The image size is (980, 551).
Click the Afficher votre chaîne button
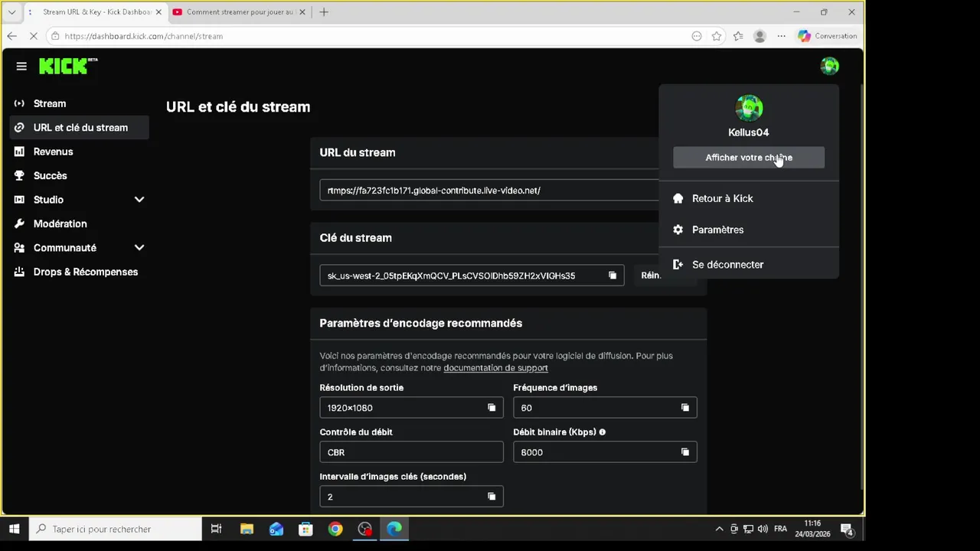pos(749,158)
